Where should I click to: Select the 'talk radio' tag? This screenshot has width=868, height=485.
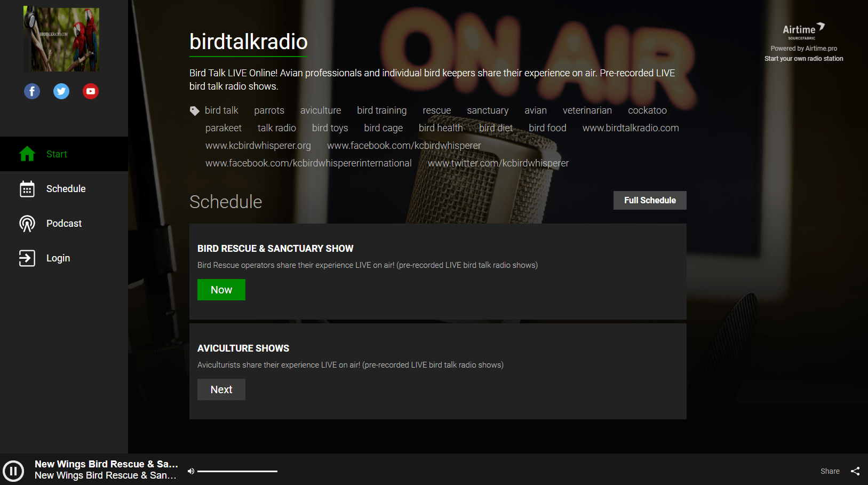[277, 128]
